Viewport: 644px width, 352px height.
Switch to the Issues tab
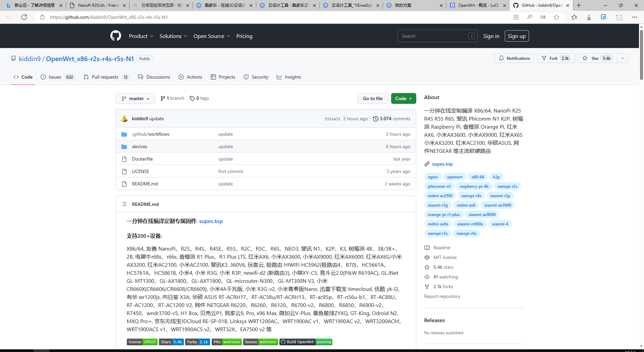(x=55, y=77)
